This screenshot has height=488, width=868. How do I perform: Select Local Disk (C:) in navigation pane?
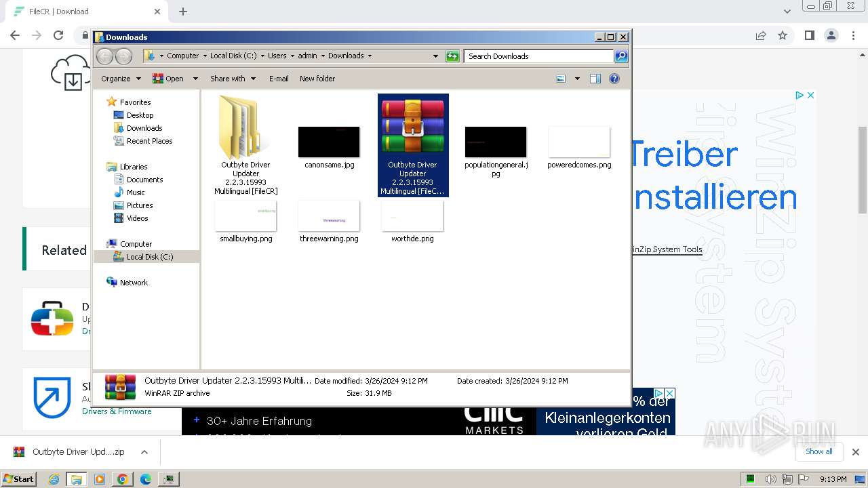[x=149, y=257]
